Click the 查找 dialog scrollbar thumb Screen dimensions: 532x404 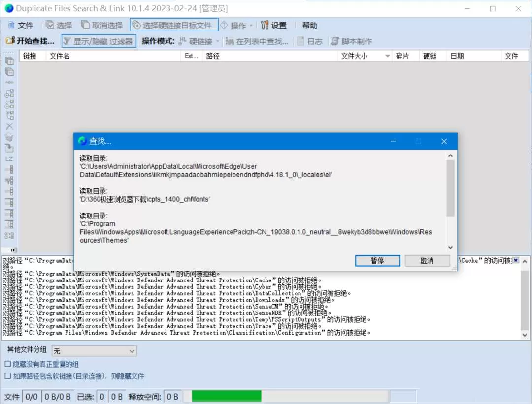point(450,188)
